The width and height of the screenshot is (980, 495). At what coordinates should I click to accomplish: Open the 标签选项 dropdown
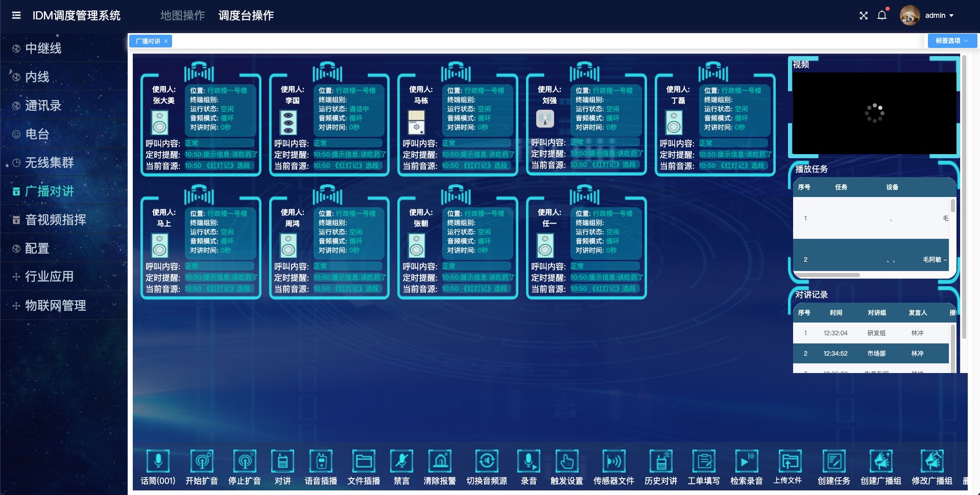[x=952, y=41]
